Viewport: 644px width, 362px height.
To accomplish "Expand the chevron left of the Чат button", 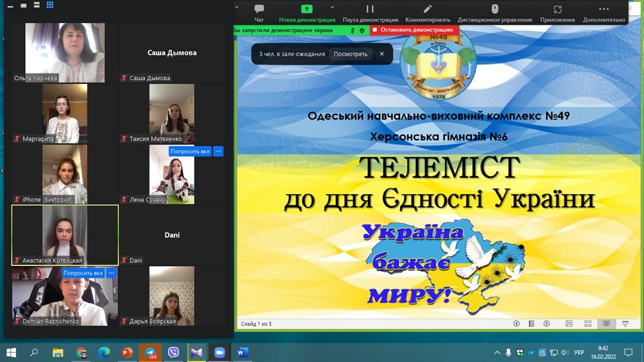I will (237, 8).
